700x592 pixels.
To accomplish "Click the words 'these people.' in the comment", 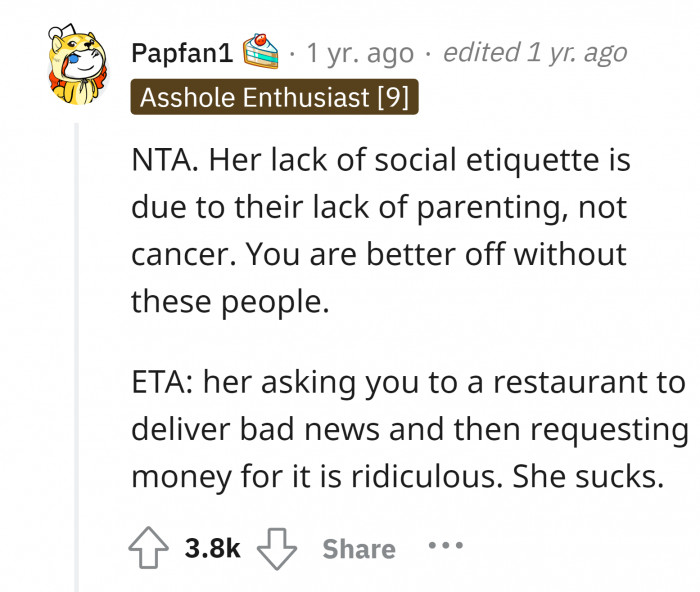I will point(230,299).
